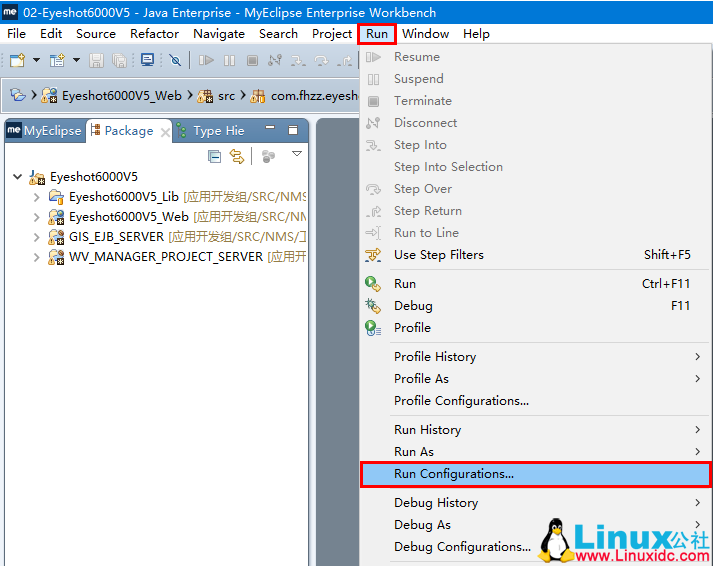This screenshot has height=566, width=714.
Task: Choose Run Configurations... menu entry
Action: pos(536,474)
